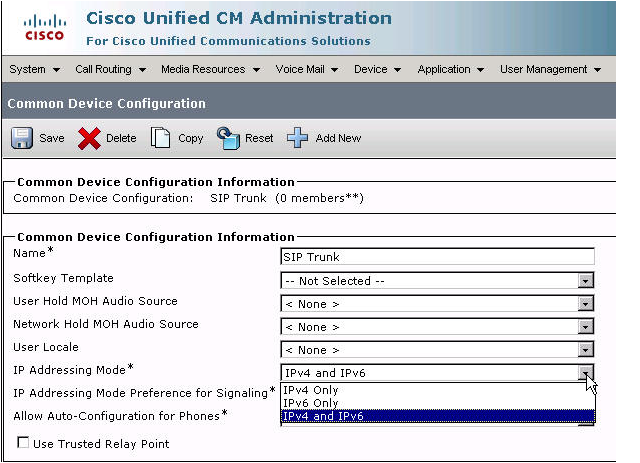Open the Device menu
This screenshot has height=463, width=640.
[378, 69]
